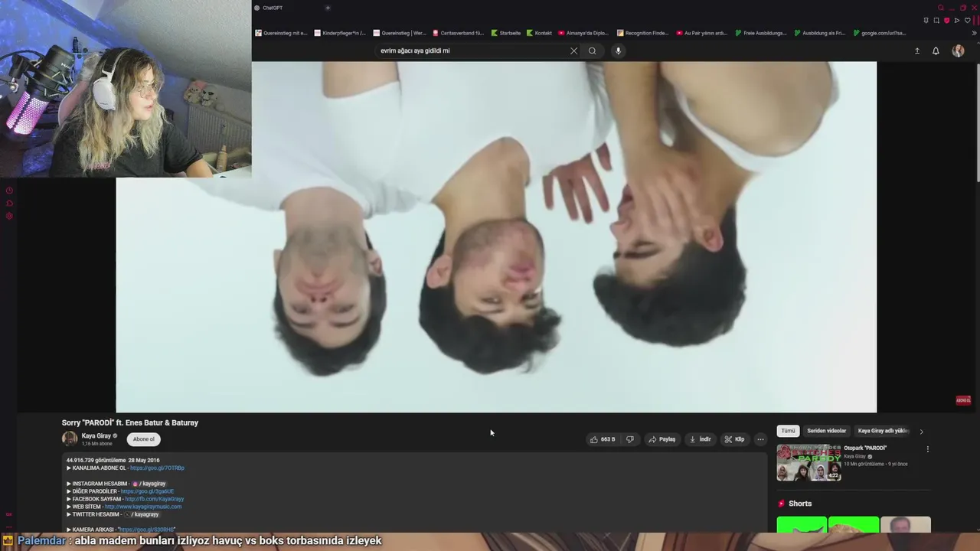
Task: Open the Ausbildung als Fri... bookmark
Action: pos(820,33)
